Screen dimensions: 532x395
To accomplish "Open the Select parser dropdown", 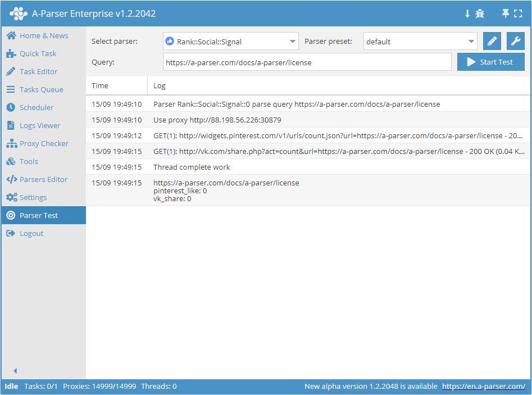I will point(230,42).
